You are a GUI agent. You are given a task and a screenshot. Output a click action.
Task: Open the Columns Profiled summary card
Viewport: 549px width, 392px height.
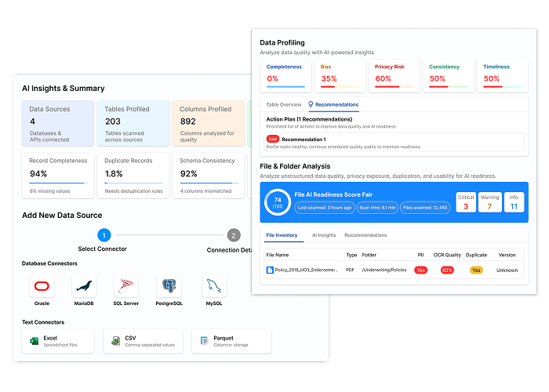point(209,123)
